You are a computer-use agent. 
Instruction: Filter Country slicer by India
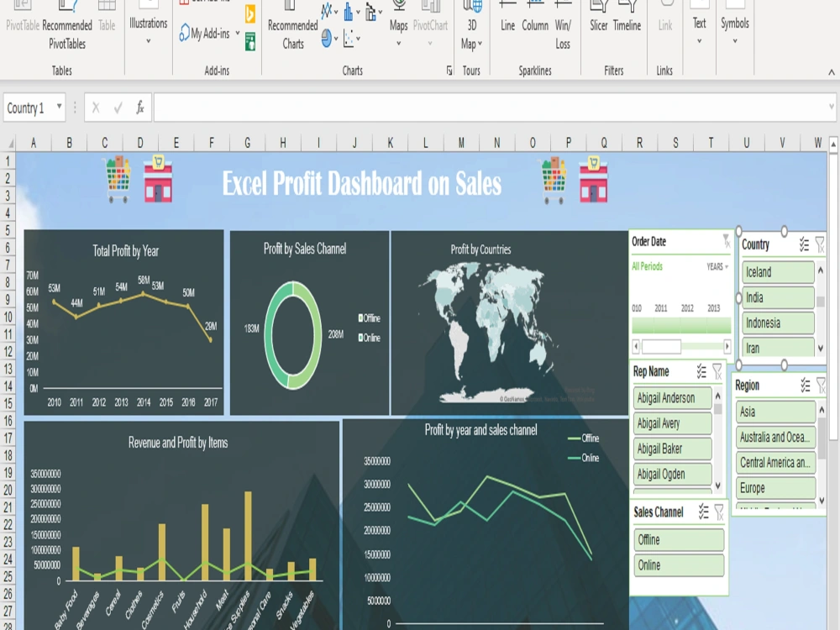pyautogui.click(x=779, y=298)
